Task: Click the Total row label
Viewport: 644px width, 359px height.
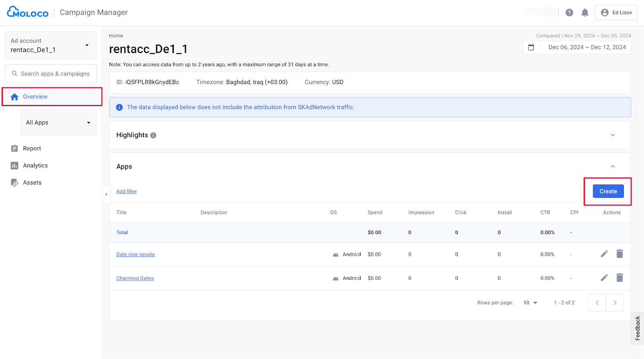Action: (x=122, y=232)
